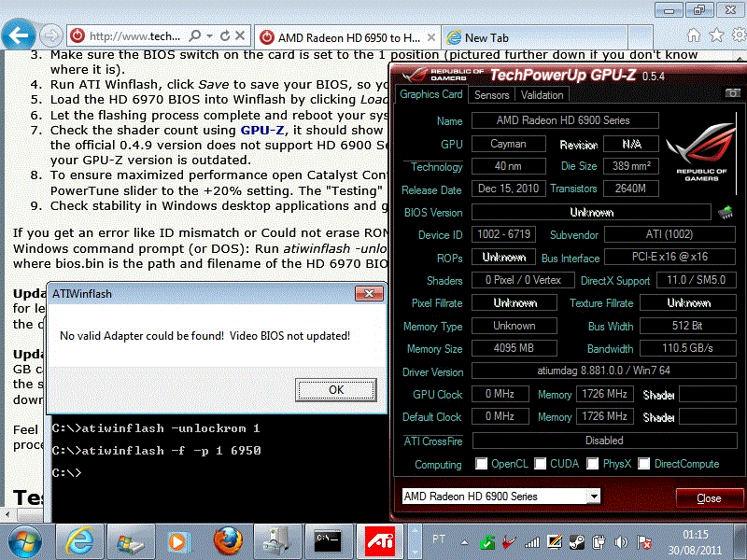Click the Memory Size 4095 MB value

(514, 348)
